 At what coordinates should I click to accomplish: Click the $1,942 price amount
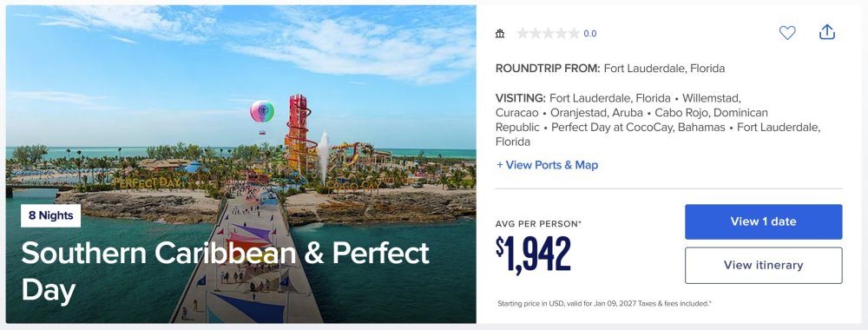pos(533,254)
